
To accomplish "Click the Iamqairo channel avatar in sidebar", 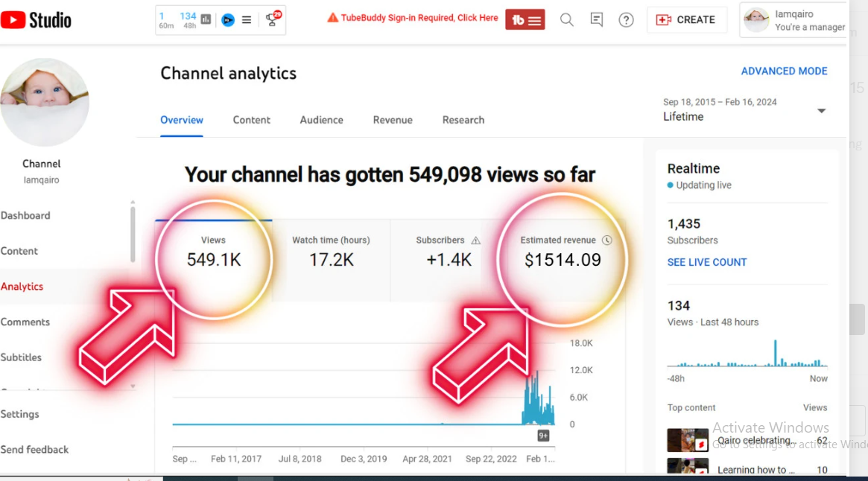I will pyautogui.click(x=45, y=101).
